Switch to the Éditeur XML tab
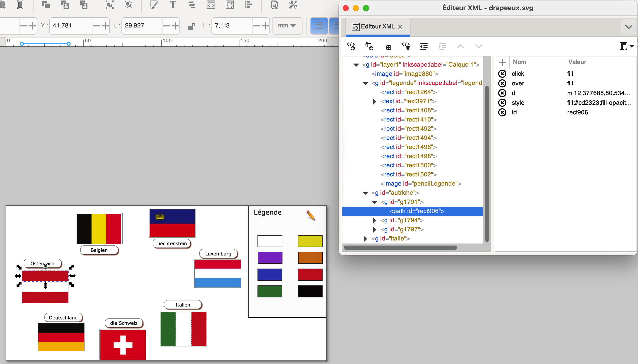 377,27
